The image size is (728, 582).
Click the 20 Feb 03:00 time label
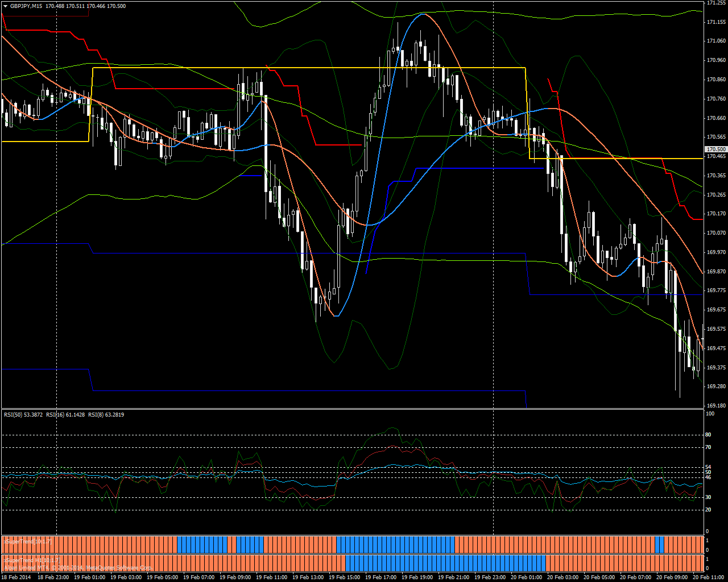pos(563,577)
